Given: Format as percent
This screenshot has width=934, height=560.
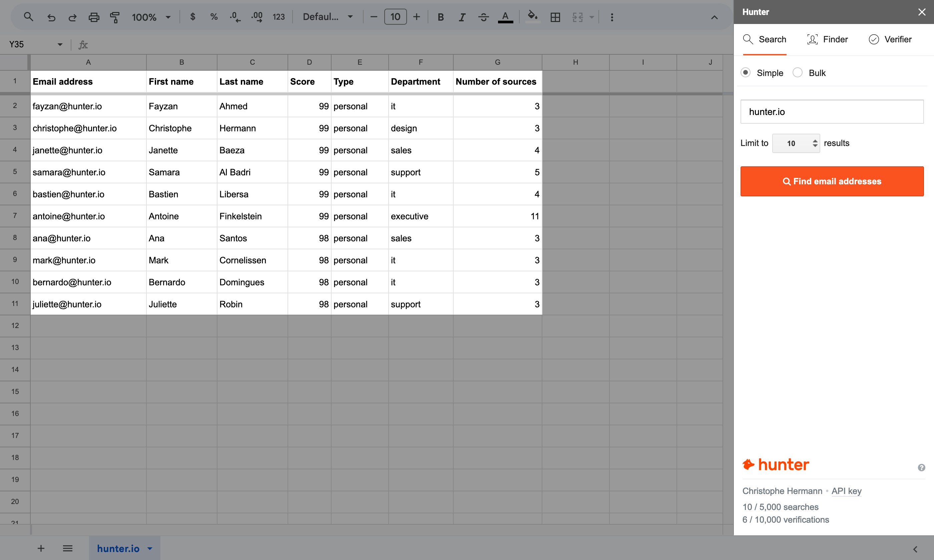Looking at the screenshot, I should [214, 17].
